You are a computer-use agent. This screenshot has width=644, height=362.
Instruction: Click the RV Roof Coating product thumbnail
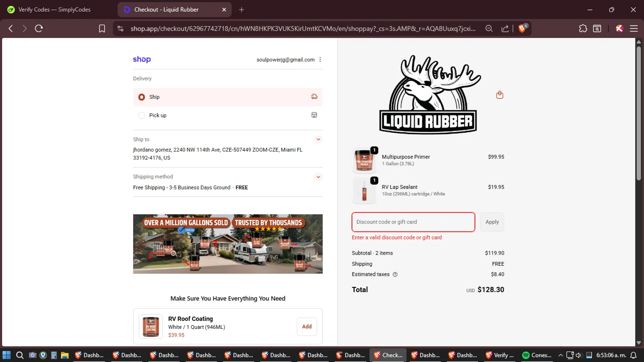pos(151,326)
